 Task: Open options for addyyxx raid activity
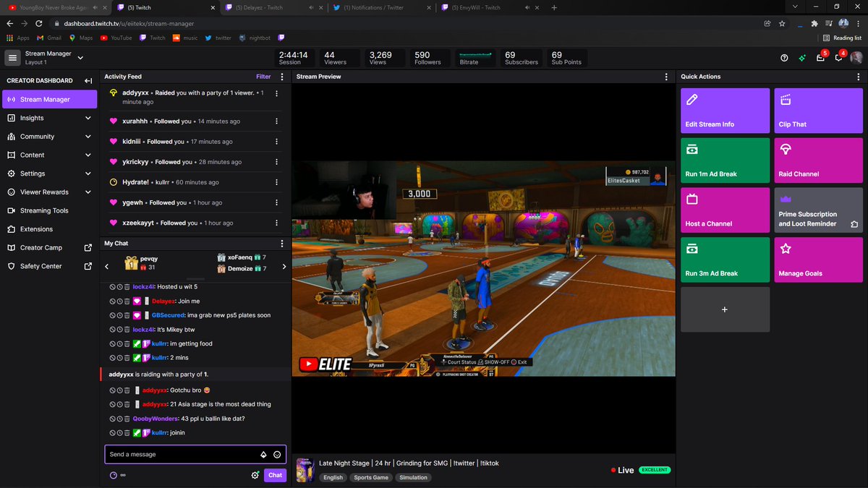click(276, 93)
